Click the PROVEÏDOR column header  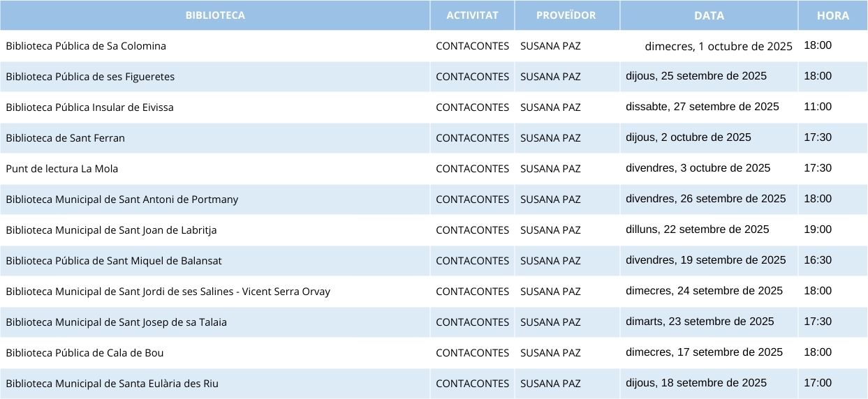tap(566, 15)
